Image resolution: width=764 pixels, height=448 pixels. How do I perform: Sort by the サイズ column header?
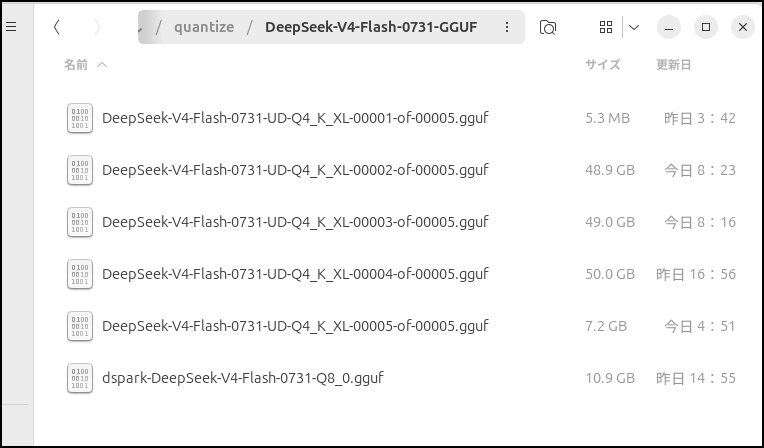click(602, 65)
